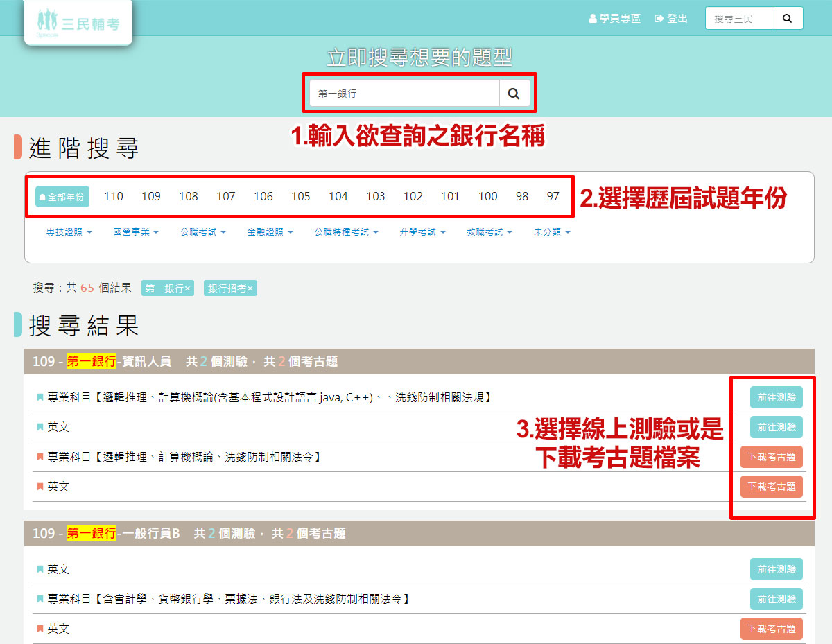Click the orange bookmark beside 一般行員B download 英文

point(40,629)
